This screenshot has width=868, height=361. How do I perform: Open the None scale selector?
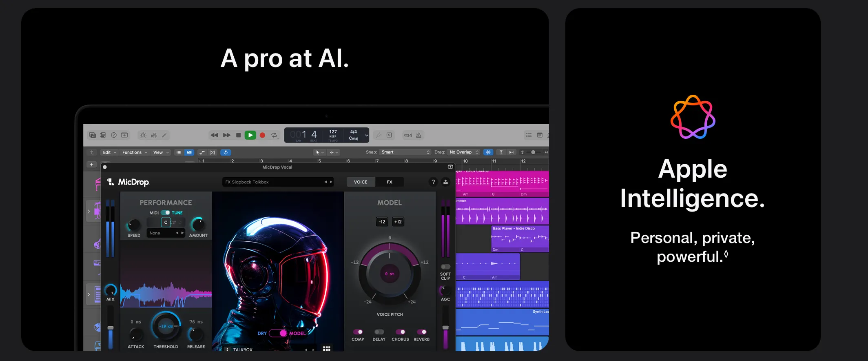pos(166,233)
